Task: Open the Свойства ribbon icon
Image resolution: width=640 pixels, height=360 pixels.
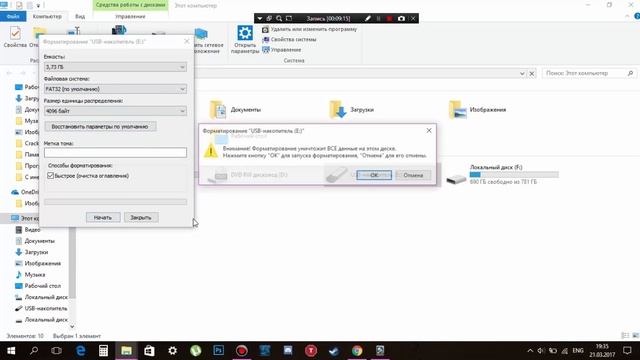Action: pyautogui.click(x=15, y=37)
